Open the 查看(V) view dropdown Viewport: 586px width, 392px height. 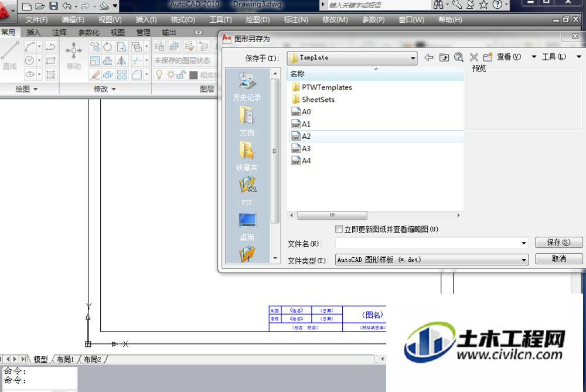coord(534,57)
